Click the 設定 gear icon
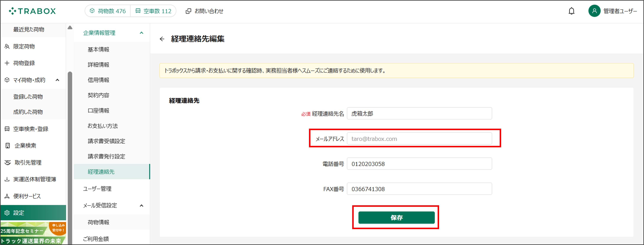 click(7, 213)
